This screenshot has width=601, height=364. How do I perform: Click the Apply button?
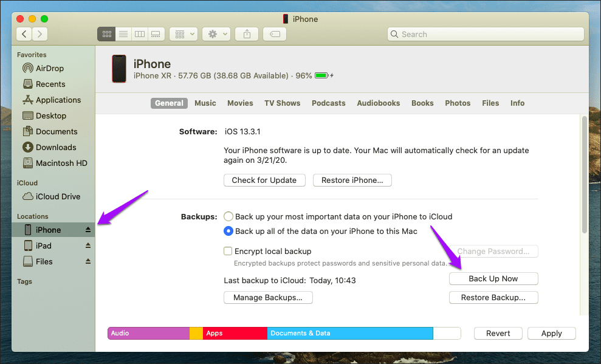552,334
